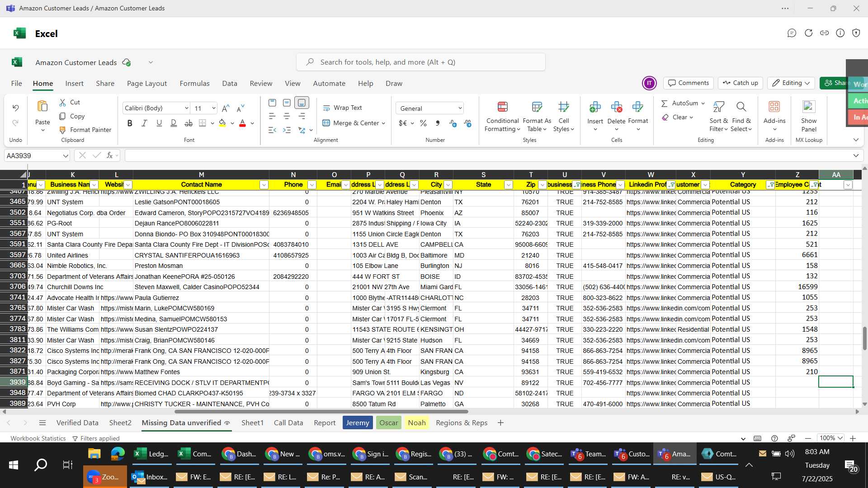Open the Insert ribbon tab
The height and width of the screenshot is (488, 868).
click(x=74, y=84)
